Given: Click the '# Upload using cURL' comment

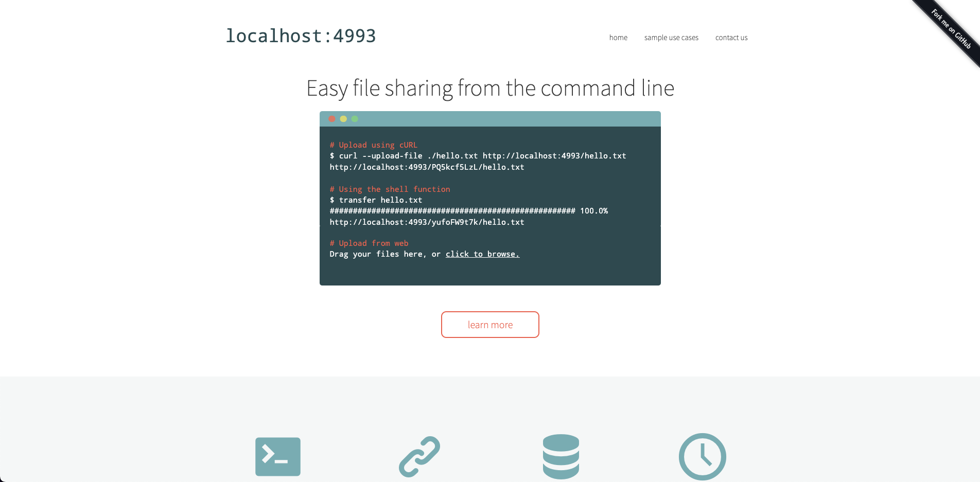Looking at the screenshot, I should pos(374,145).
